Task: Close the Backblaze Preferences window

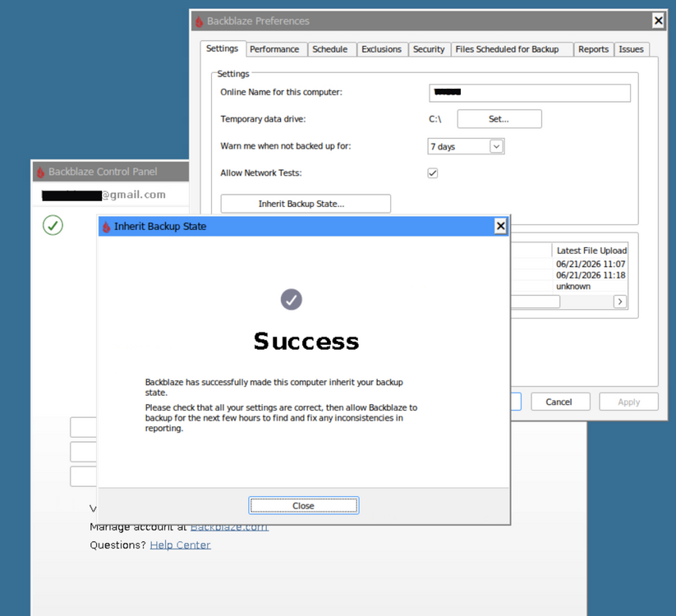Action: 658,21
